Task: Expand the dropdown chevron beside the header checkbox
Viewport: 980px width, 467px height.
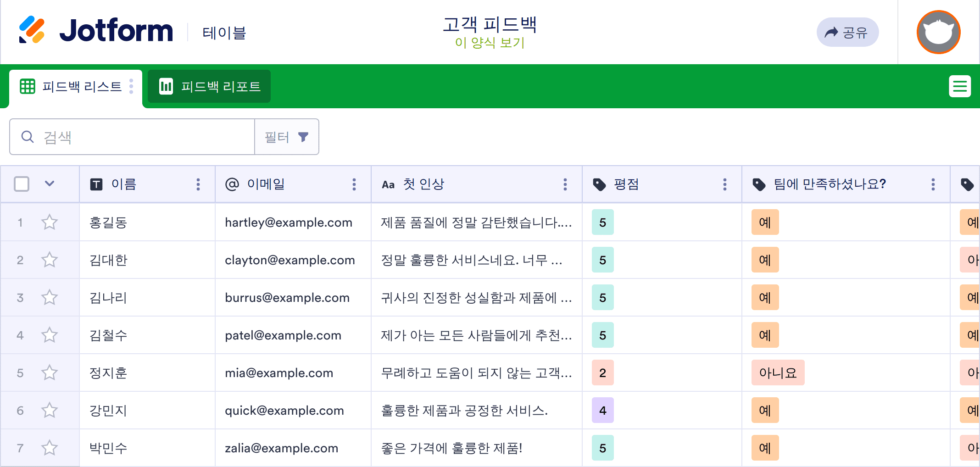Action: point(50,183)
